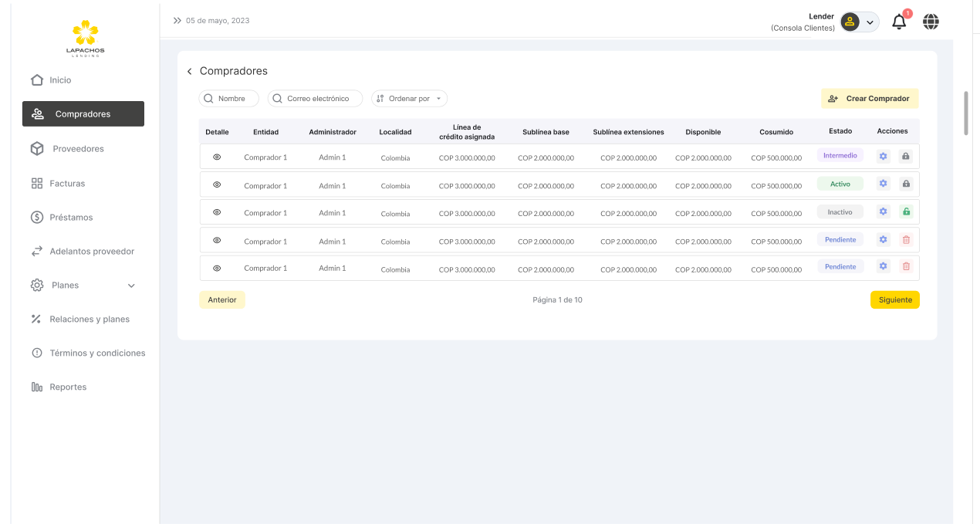980x524 pixels.
Task: Click the Lapachos Lending logo
Action: click(85, 38)
